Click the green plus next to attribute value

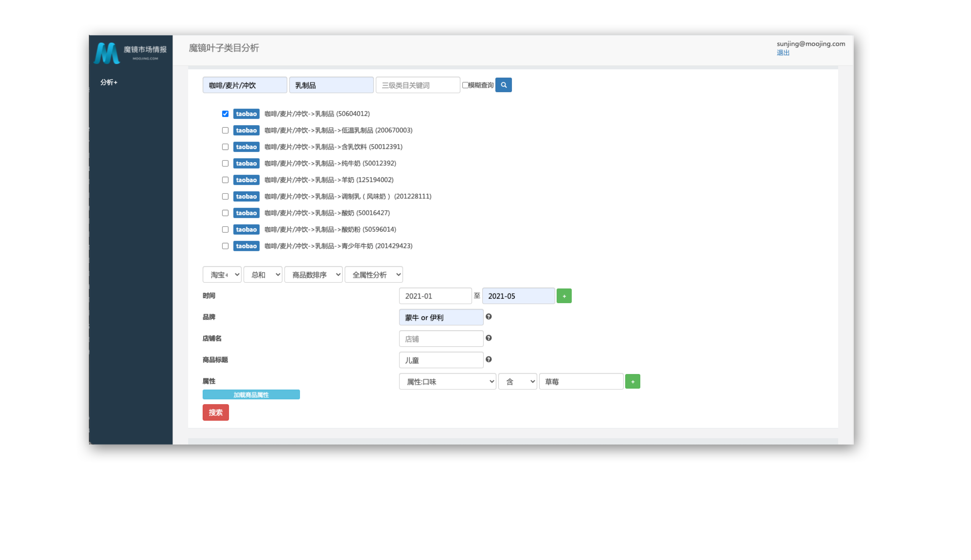pyautogui.click(x=632, y=382)
